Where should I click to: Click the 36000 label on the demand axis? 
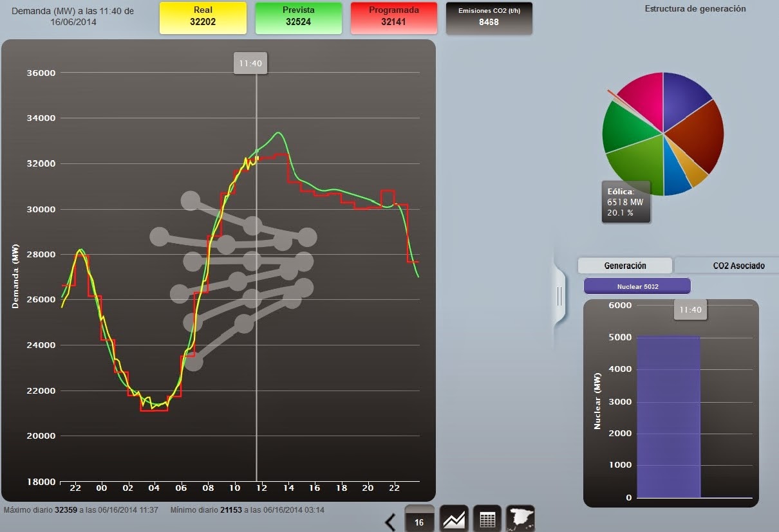pos(41,73)
